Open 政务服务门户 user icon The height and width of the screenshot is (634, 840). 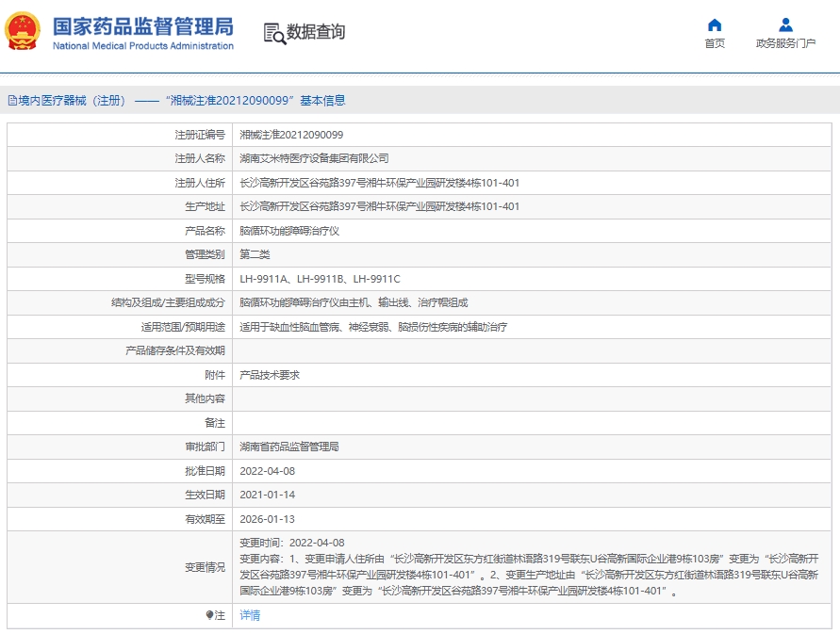click(786, 25)
